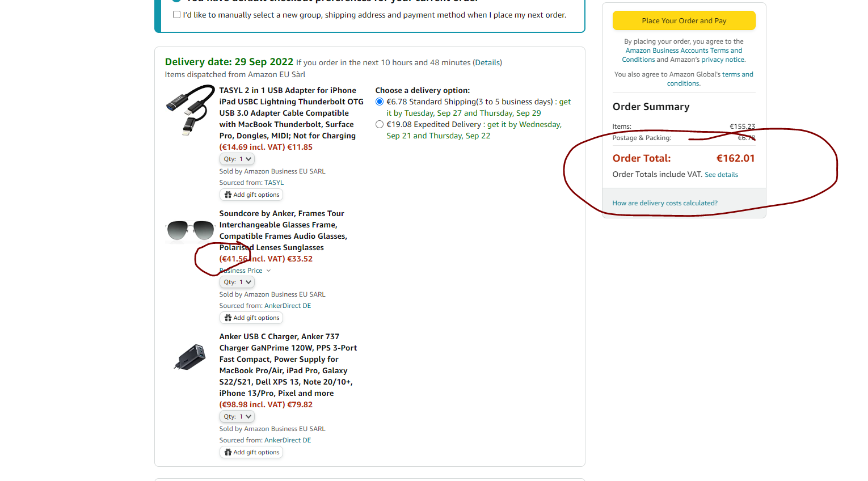Click the gift icon in the Soundcore gift options button
Image resolution: width=868 pixels, height=481 pixels.
pos(228,318)
